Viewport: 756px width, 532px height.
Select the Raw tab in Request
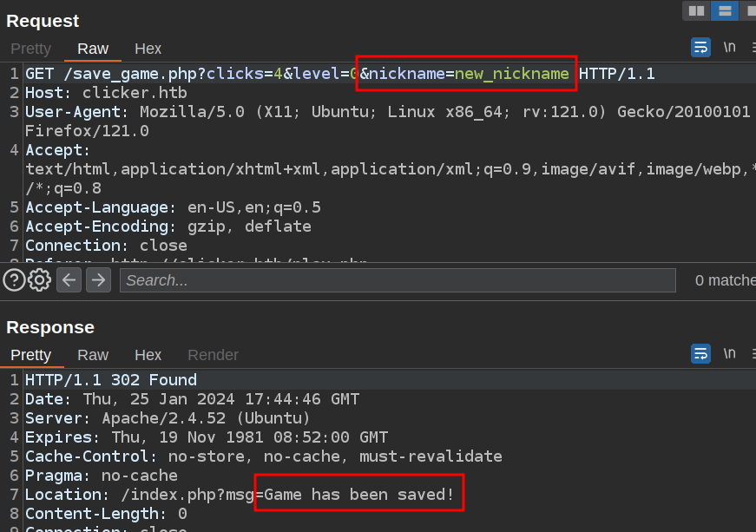(93, 49)
